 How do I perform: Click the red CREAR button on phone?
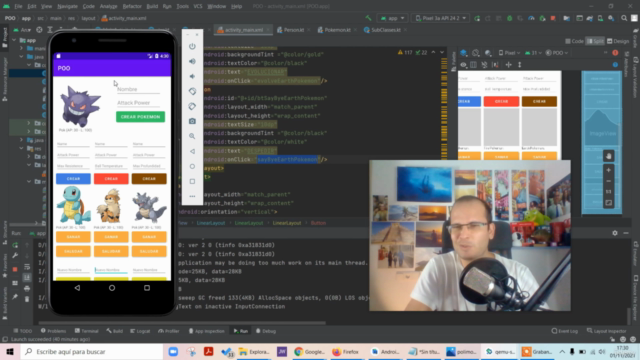[x=111, y=179]
